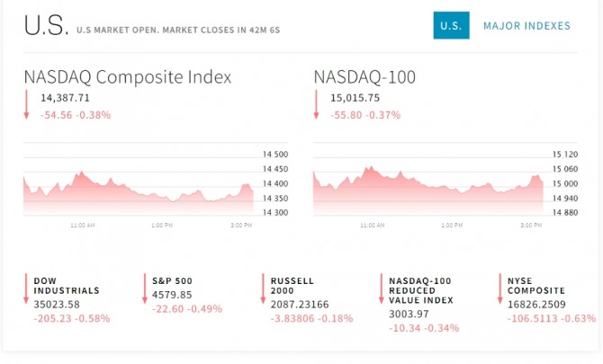The width and height of the screenshot is (603, 364).
Task: Open Dow Industrials index details
Action: [67, 286]
